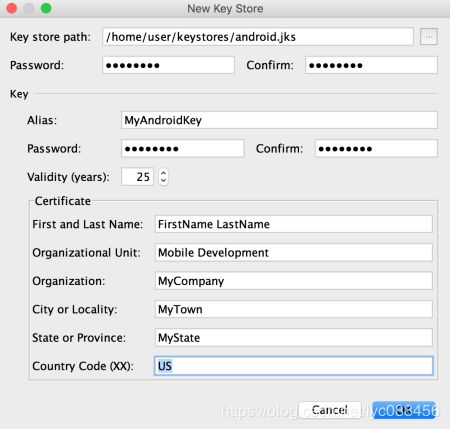Click the Validity years number field
This screenshot has height=430, width=450.
(137, 177)
